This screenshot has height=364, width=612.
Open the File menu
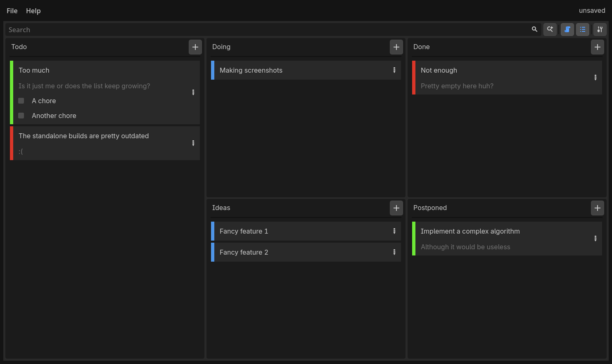12,11
